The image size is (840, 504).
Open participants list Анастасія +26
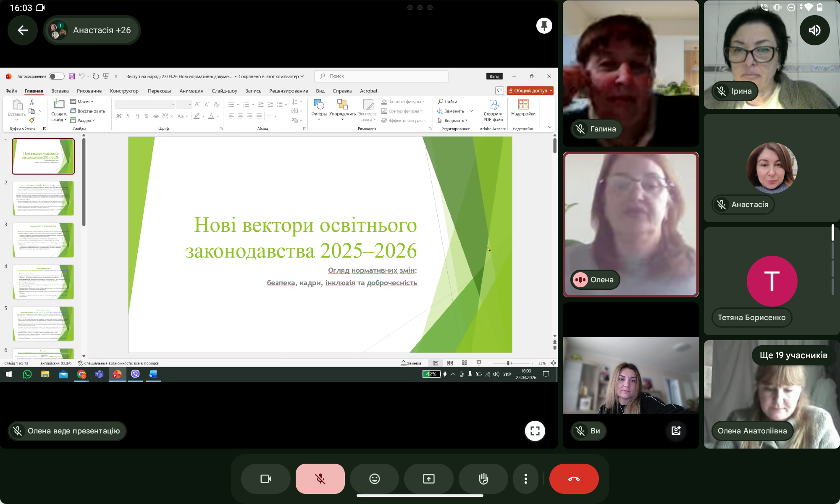92,30
